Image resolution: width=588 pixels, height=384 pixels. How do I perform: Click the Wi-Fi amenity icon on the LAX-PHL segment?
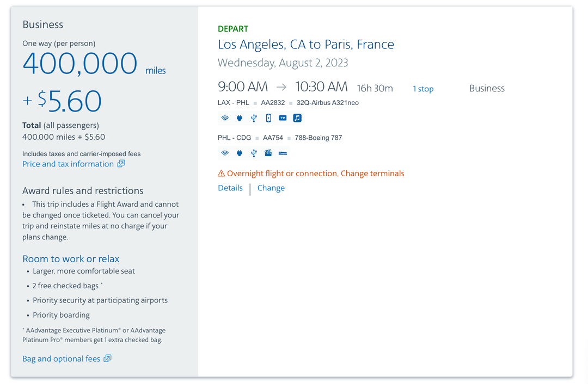(225, 117)
